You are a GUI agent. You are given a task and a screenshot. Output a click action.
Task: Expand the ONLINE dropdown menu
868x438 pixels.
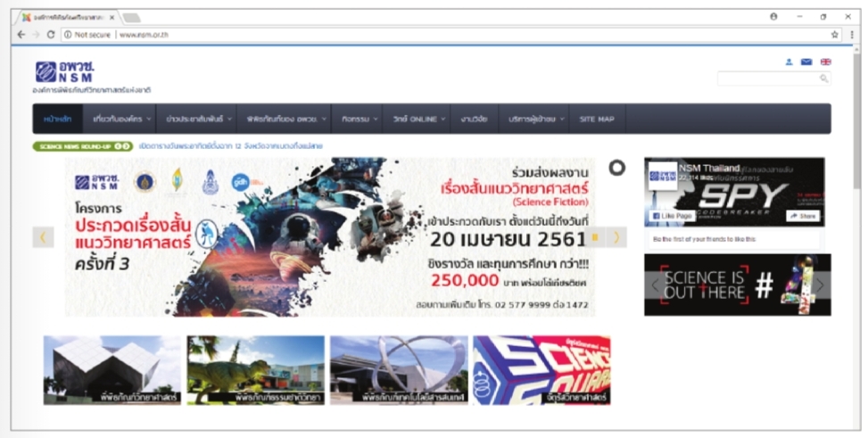pos(413,119)
